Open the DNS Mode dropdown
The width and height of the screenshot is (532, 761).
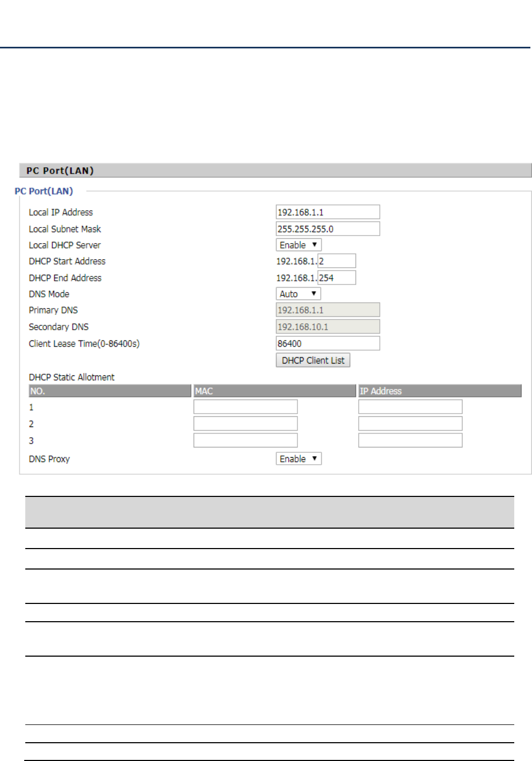298,294
